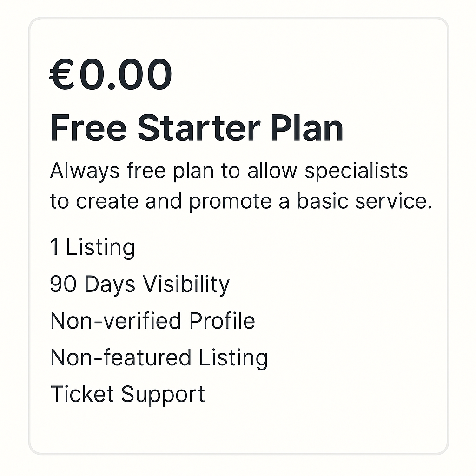Click the Non-verified Profile feature
Screen dimensions: 476x476
point(152,321)
